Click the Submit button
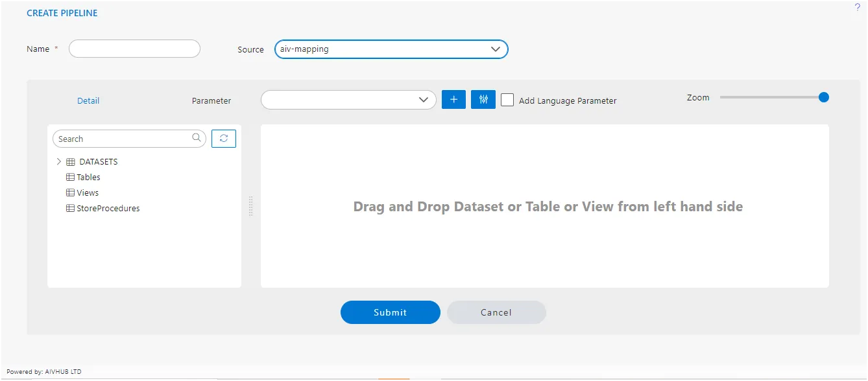The height and width of the screenshot is (381, 868). click(x=391, y=312)
